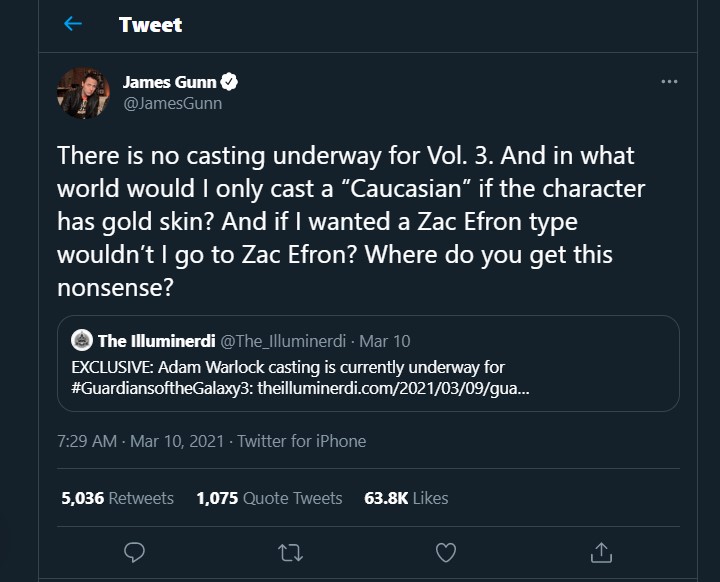Click the retweet icon
The width and height of the screenshot is (720, 582).
pos(290,551)
